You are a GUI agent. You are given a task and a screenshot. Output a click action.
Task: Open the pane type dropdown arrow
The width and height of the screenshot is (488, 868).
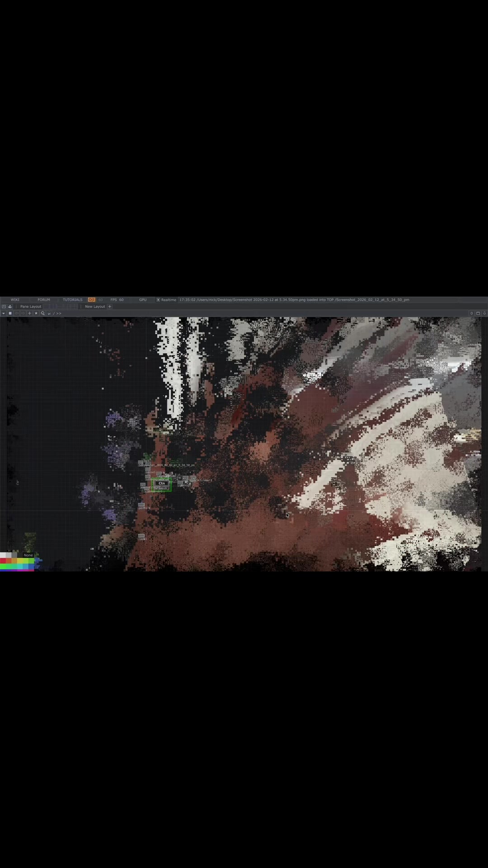click(x=4, y=313)
